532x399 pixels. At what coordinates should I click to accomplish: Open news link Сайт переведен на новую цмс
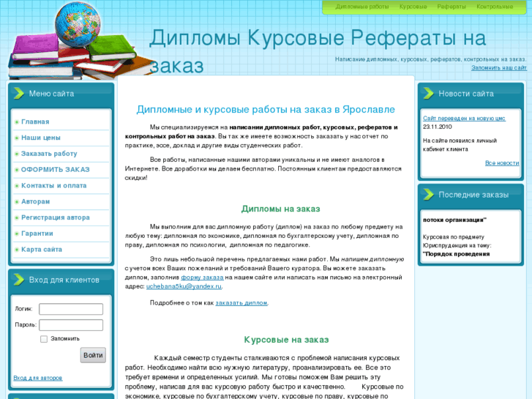[x=464, y=118]
